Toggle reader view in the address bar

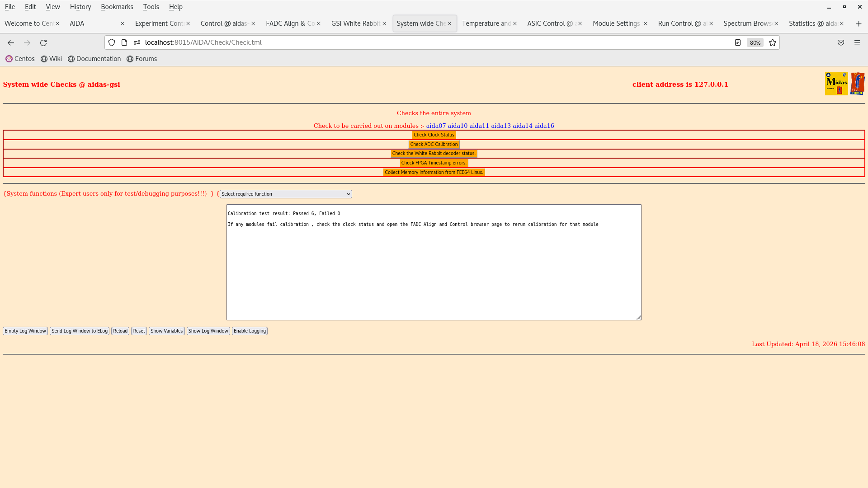point(737,42)
